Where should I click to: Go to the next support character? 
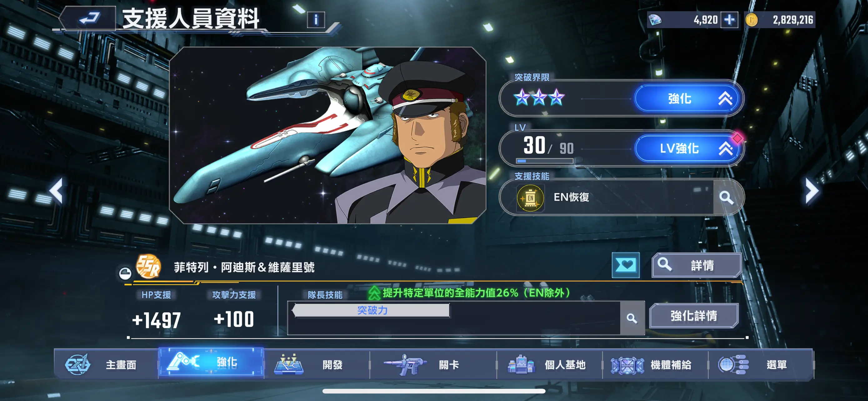pos(812,191)
